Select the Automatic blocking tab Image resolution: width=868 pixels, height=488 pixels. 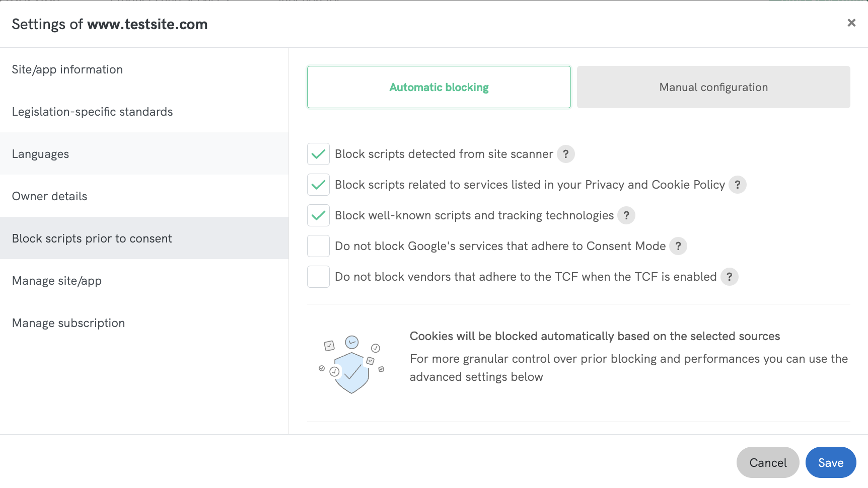[438, 87]
